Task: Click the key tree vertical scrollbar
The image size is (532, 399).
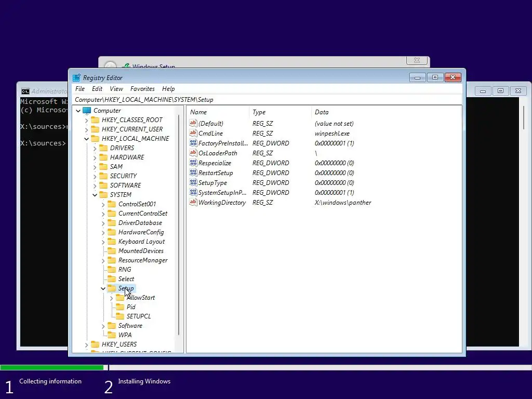Action: click(179, 224)
